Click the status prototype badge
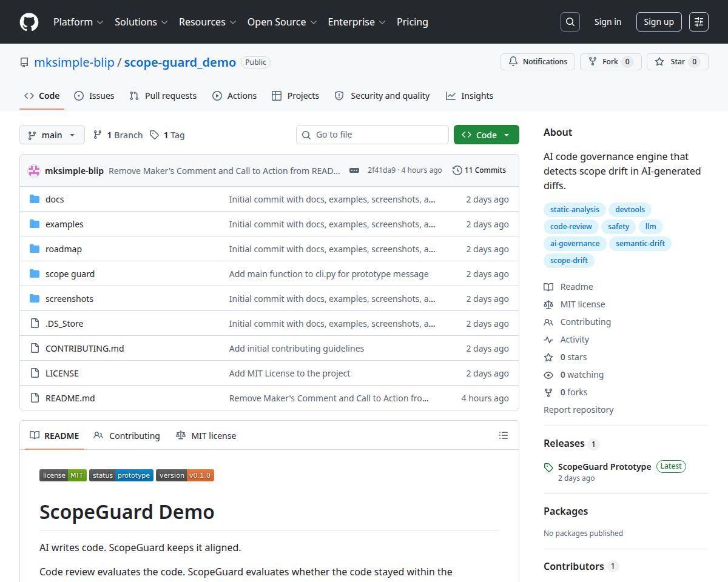Screen dimensions: 728x582 pyautogui.click(x=121, y=475)
